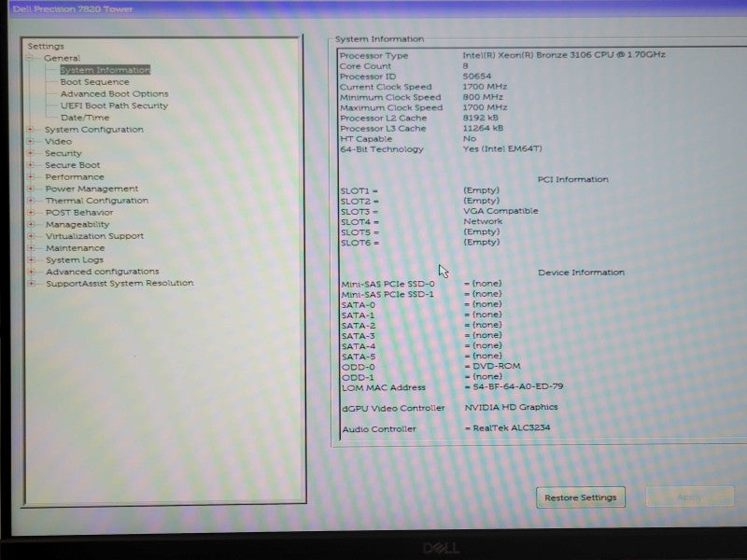Collapse the General tree node

(x=30, y=58)
